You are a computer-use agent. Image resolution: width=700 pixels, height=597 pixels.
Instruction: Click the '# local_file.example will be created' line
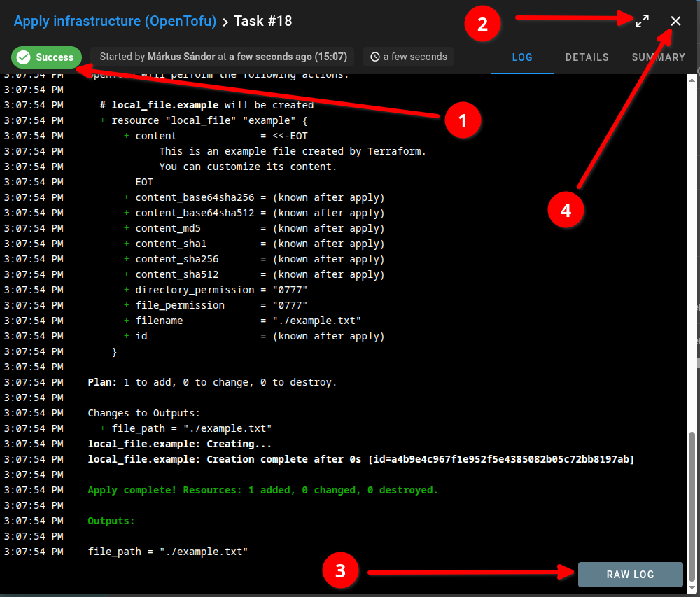[206, 105]
